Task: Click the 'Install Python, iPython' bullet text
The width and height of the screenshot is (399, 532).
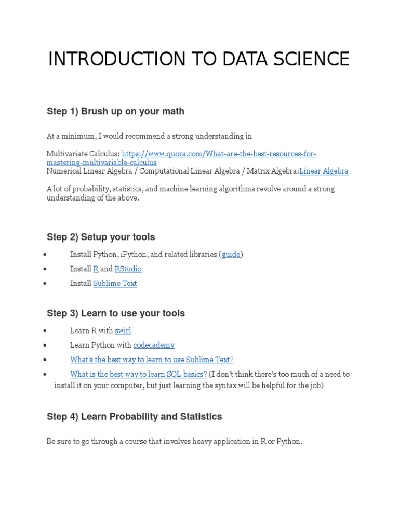Action: 144,255
